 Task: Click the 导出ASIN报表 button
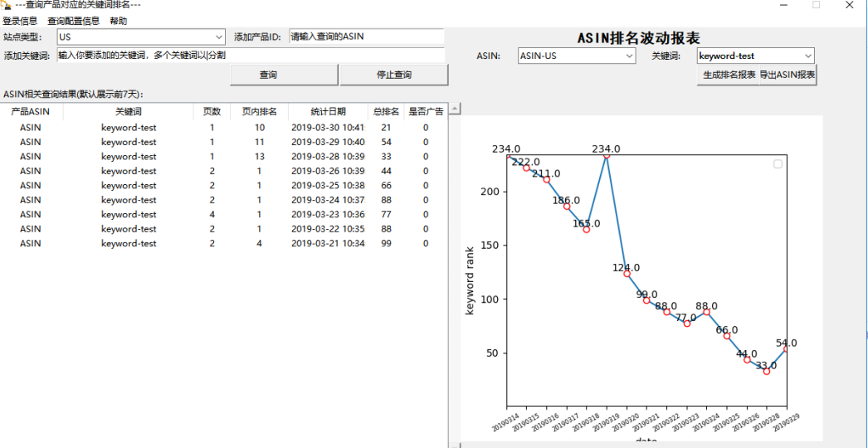788,75
